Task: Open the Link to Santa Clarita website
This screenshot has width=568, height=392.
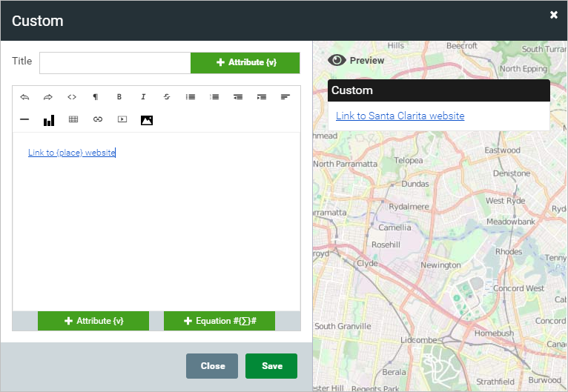Action: [400, 116]
